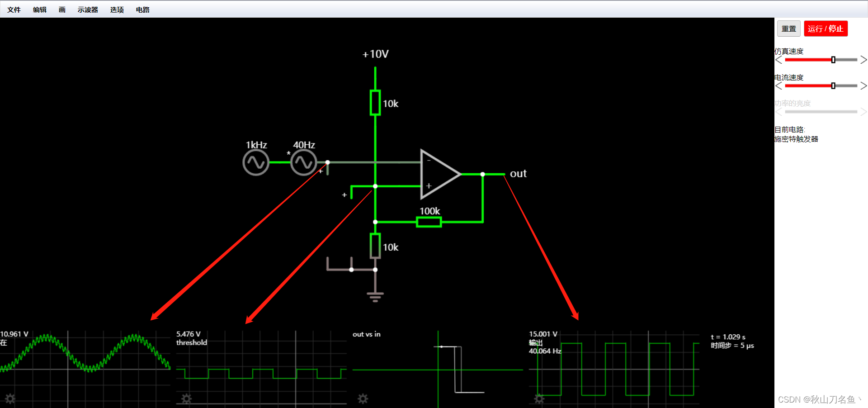Click the threshold waveform scope
The height and width of the screenshot is (408, 868).
coord(261,369)
